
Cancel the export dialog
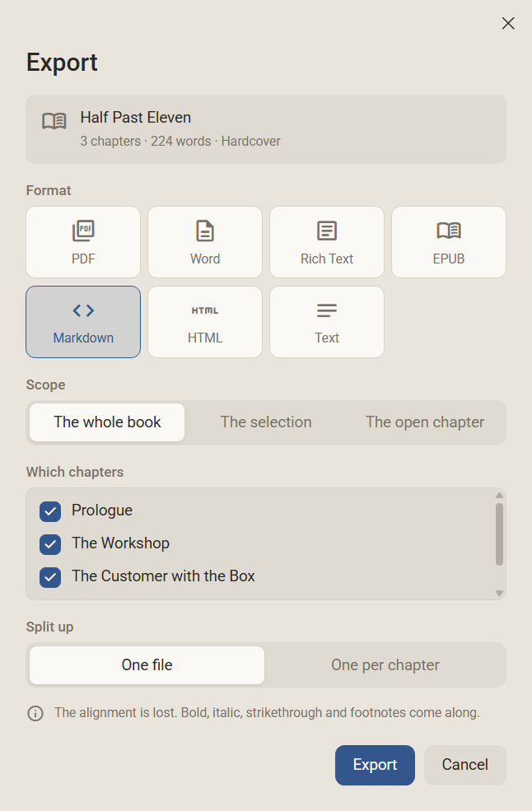click(464, 765)
